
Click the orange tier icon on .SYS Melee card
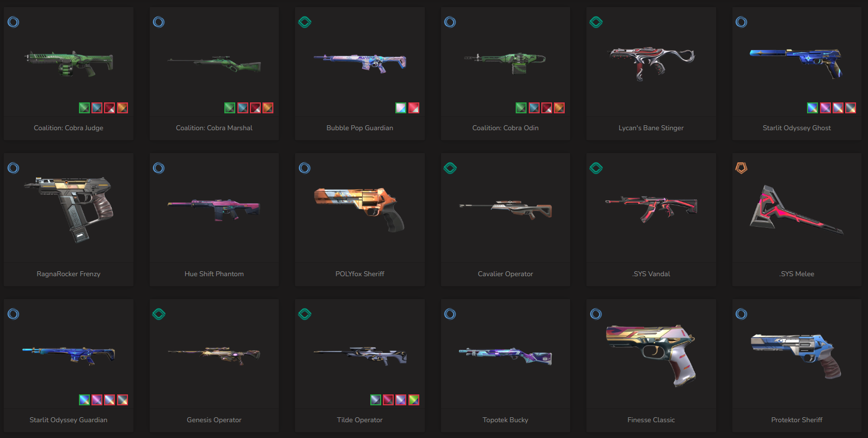click(x=742, y=168)
